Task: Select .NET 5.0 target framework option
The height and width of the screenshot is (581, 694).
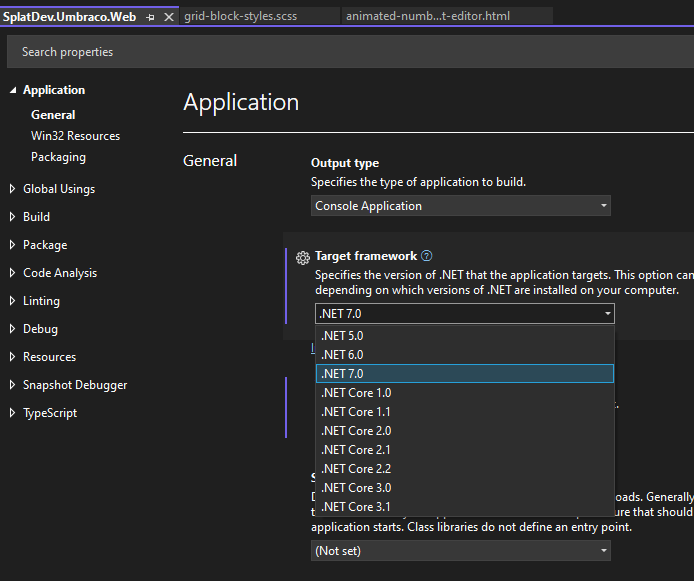Action: tap(342, 336)
